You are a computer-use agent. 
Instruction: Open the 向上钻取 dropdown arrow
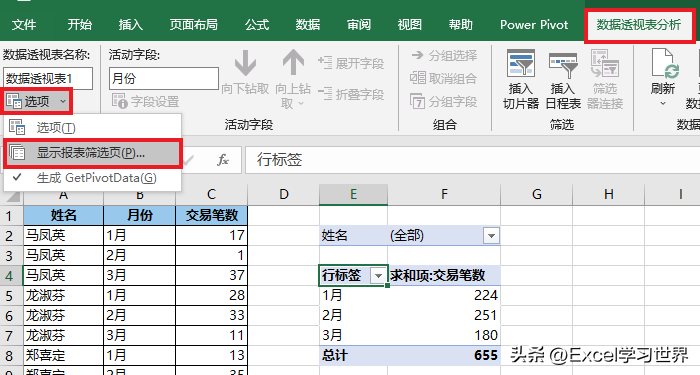[300, 104]
